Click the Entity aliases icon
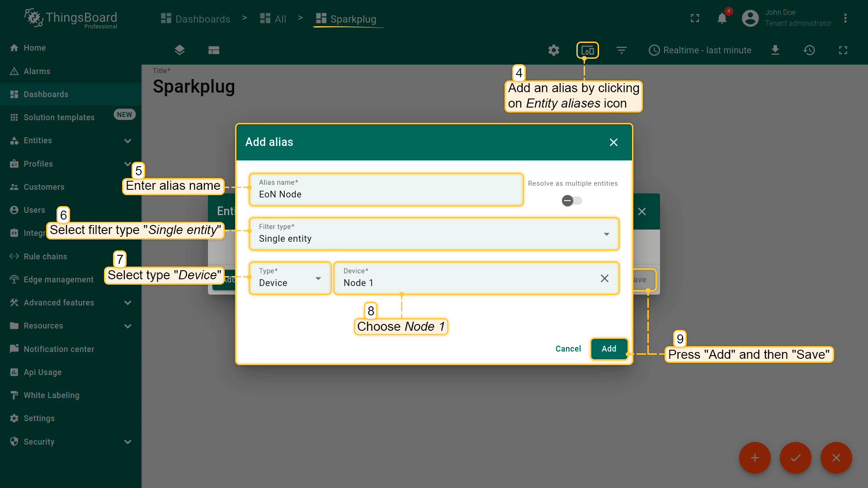The height and width of the screenshot is (488, 868). [x=587, y=50]
